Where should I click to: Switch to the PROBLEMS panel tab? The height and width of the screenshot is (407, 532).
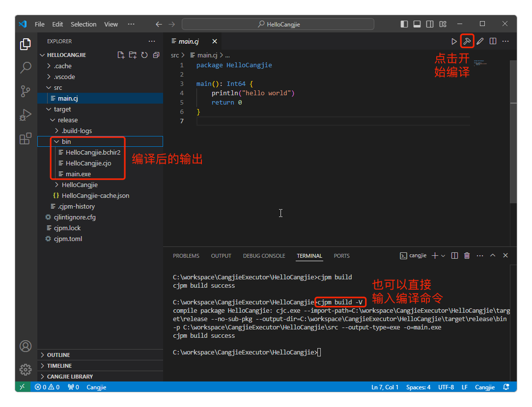[186, 256]
